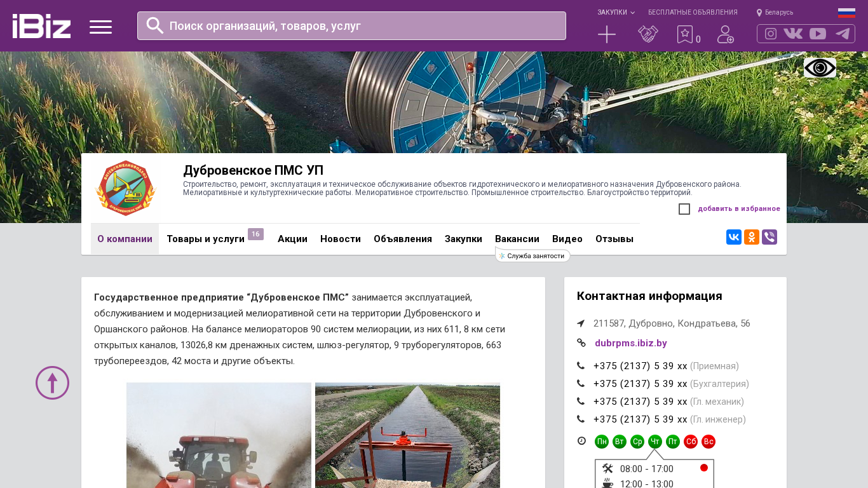The image size is (868, 488).
Task: Click the scroll-to-top arrow button
Action: [52, 383]
